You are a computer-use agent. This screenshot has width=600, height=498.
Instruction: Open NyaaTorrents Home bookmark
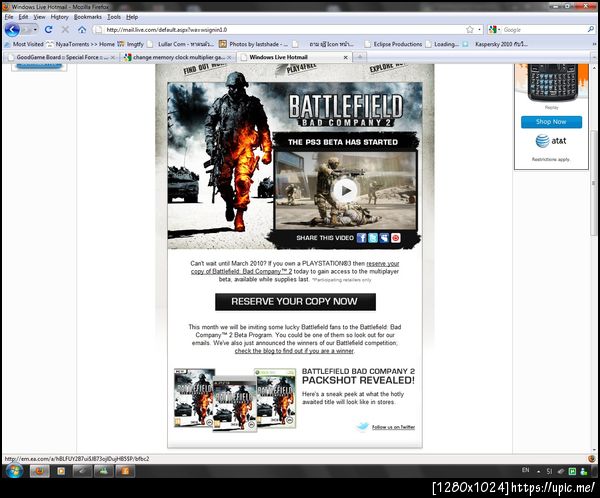pyautogui.click(x=81, y=44)
